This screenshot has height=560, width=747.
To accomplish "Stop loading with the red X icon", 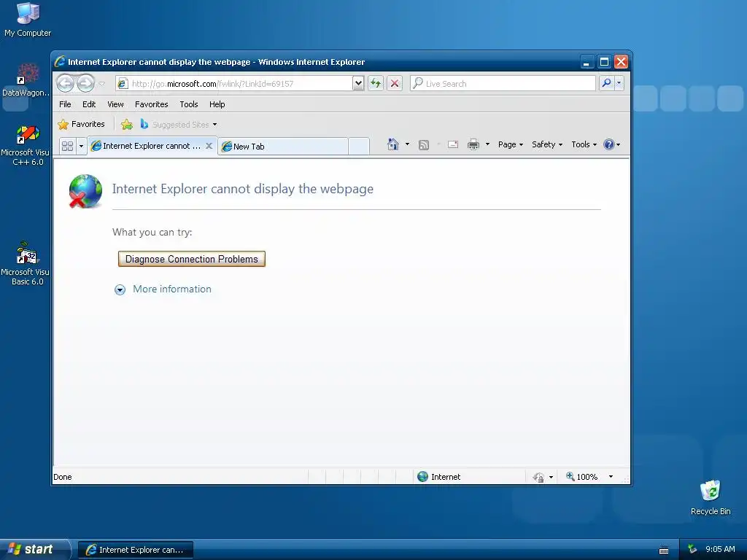I will [x=395, y=84].
